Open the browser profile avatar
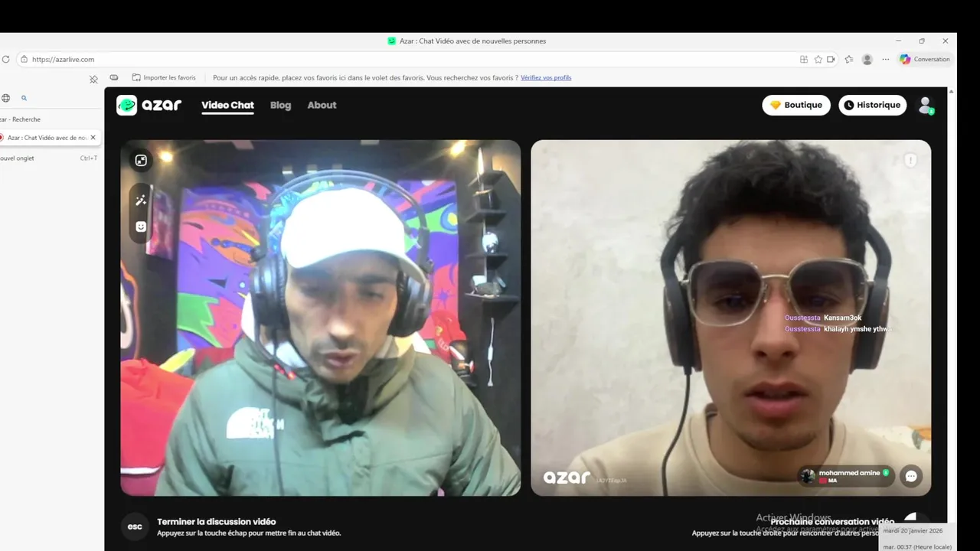Image resolution: width=980 pixels, height=551 pixels. tap(867, 59)
